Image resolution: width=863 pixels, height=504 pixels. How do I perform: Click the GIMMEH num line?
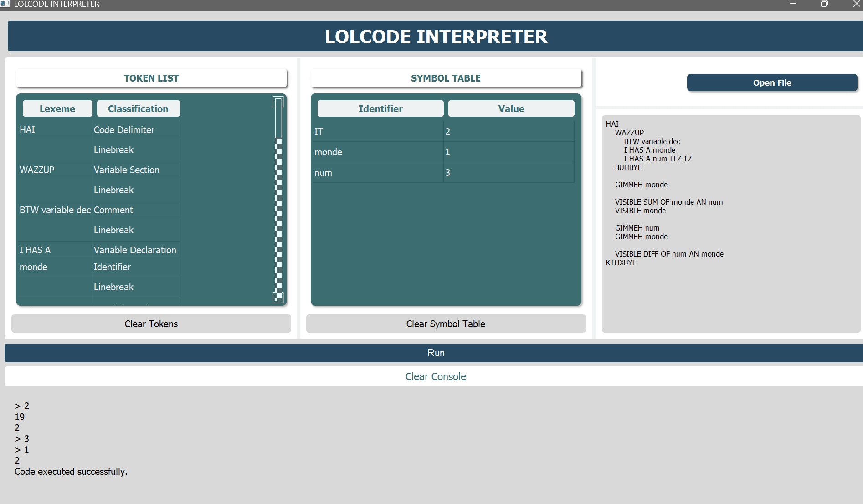[637, 228]
